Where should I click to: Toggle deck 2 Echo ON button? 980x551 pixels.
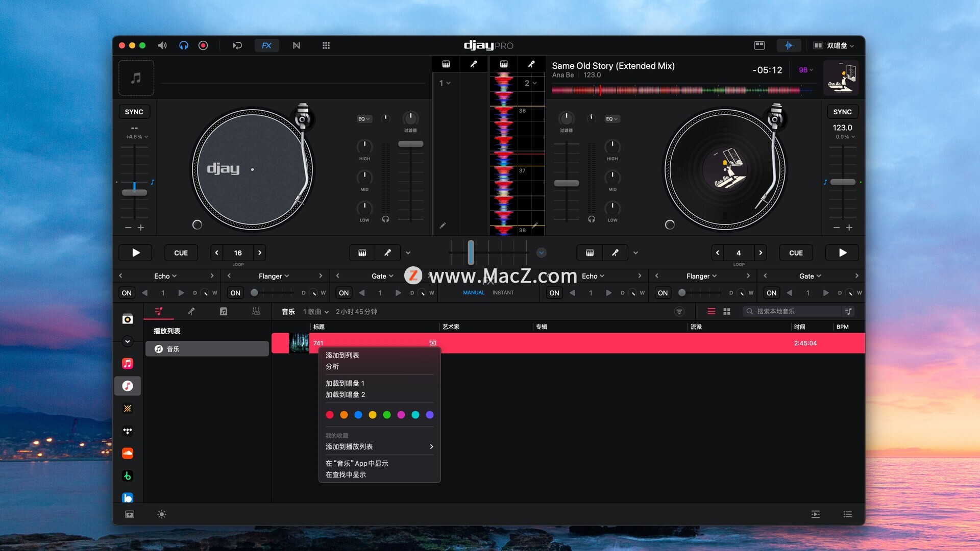tap(554, 293)
